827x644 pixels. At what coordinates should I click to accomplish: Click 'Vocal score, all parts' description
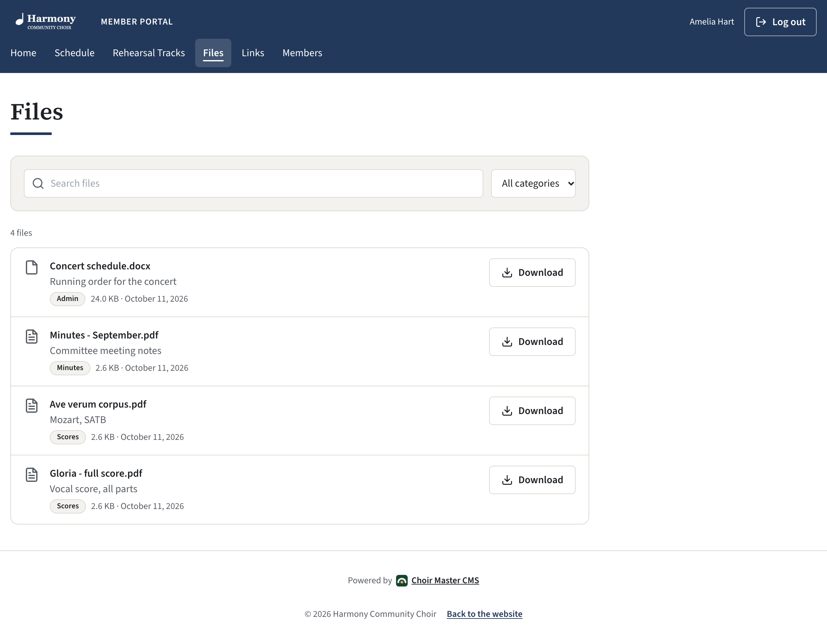click(94, 489)
